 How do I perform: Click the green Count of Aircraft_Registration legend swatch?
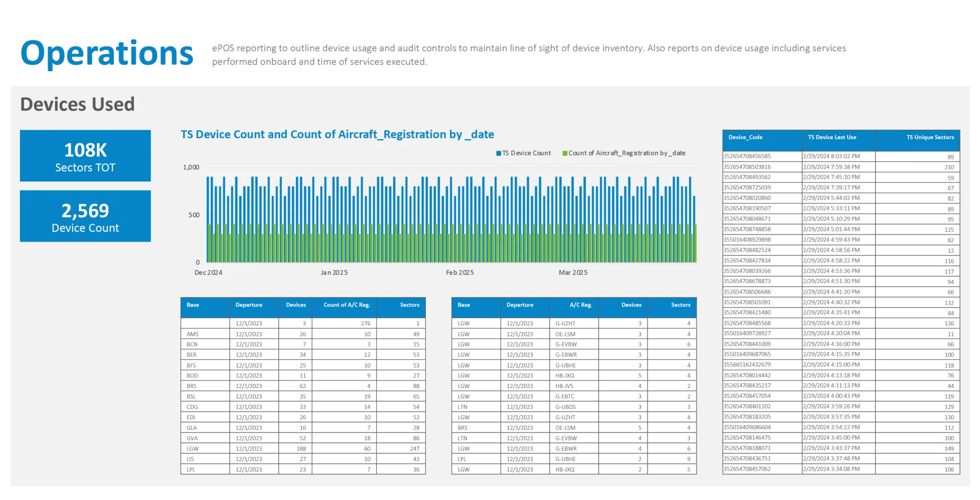tap(565, 153)
